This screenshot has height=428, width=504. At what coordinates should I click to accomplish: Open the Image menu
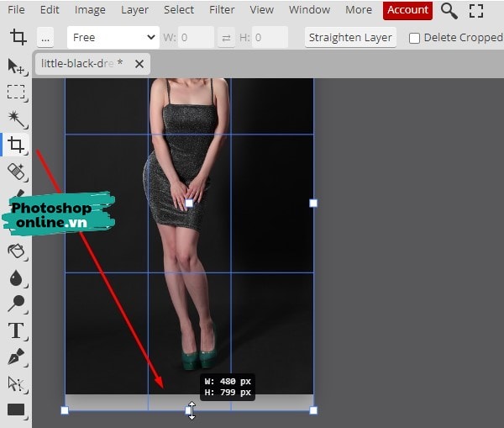90,10
